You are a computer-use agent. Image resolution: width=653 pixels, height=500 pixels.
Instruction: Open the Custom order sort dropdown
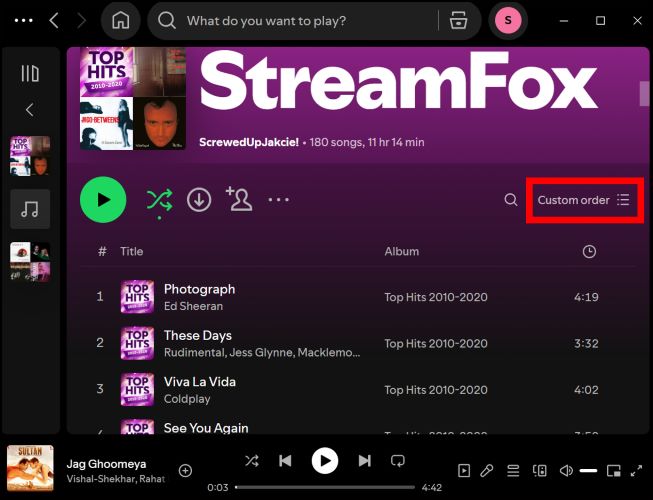[584, 200]
